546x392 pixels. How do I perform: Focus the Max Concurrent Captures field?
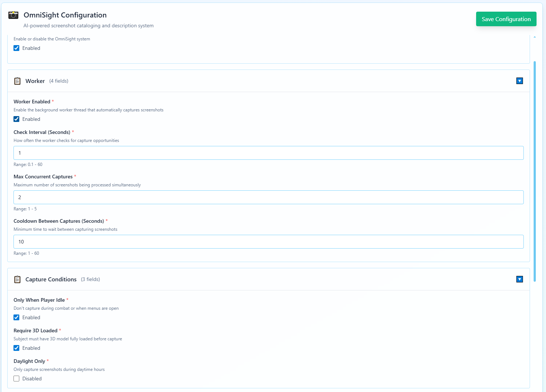tap(268, 197)
